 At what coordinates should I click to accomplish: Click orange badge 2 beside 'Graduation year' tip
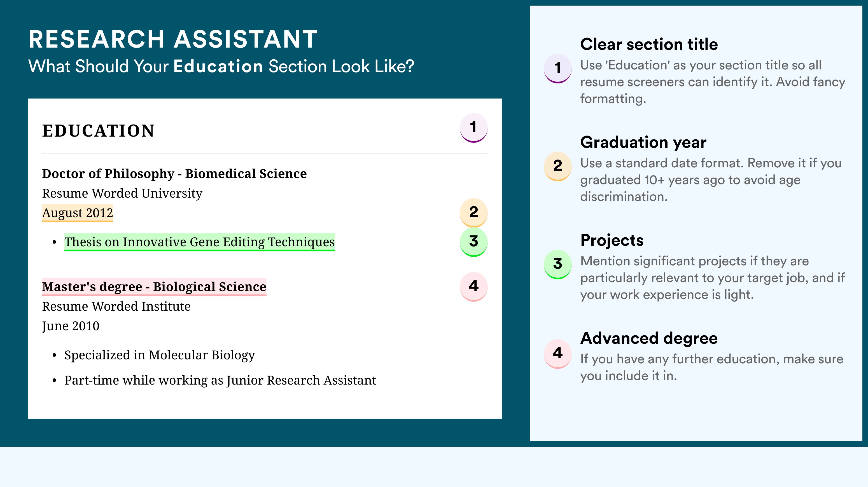[x=558, y=166]
